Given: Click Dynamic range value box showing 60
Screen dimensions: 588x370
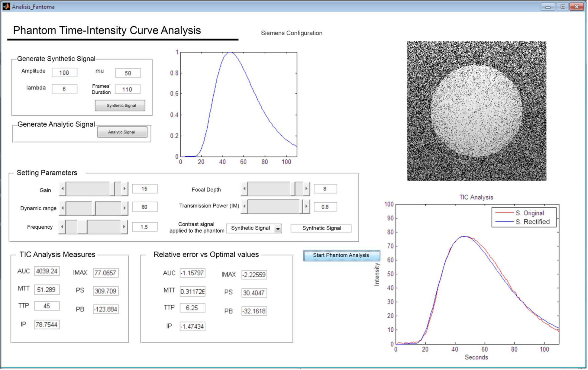Looking at the screenshot, I should (x=145, y=207).
